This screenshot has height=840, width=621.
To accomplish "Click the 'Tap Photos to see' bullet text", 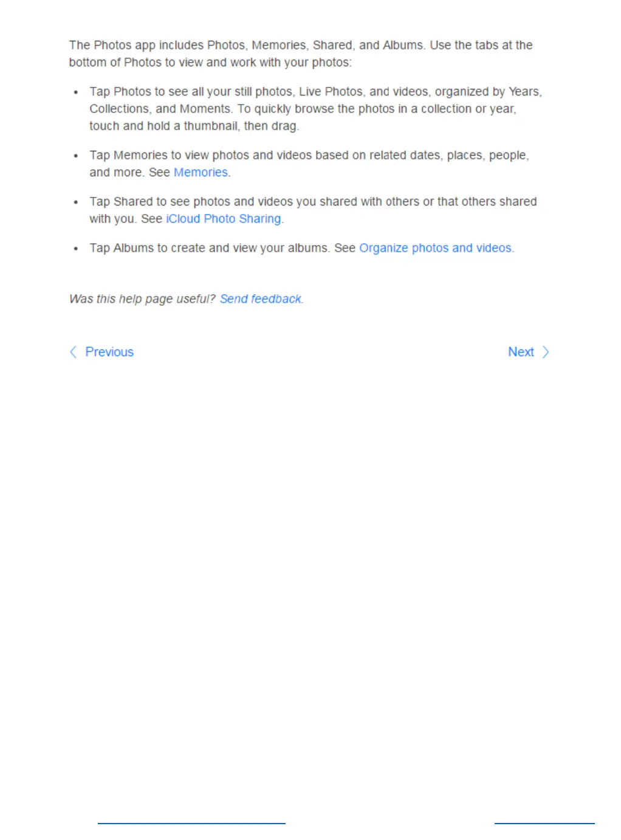I will 316,109.
